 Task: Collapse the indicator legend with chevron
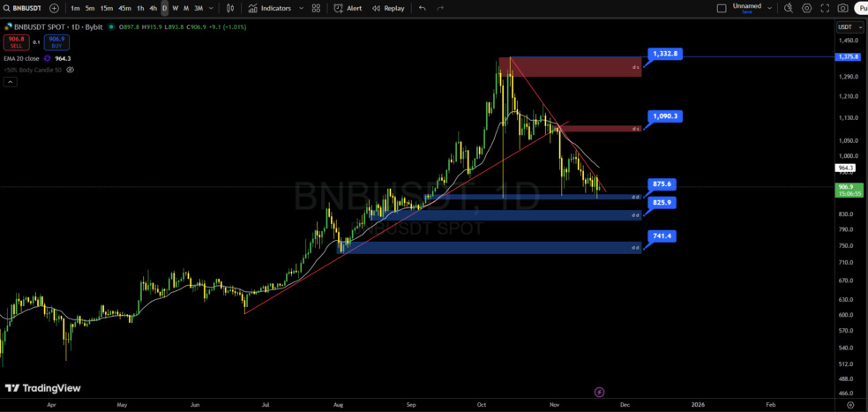[x=10, y=82]
